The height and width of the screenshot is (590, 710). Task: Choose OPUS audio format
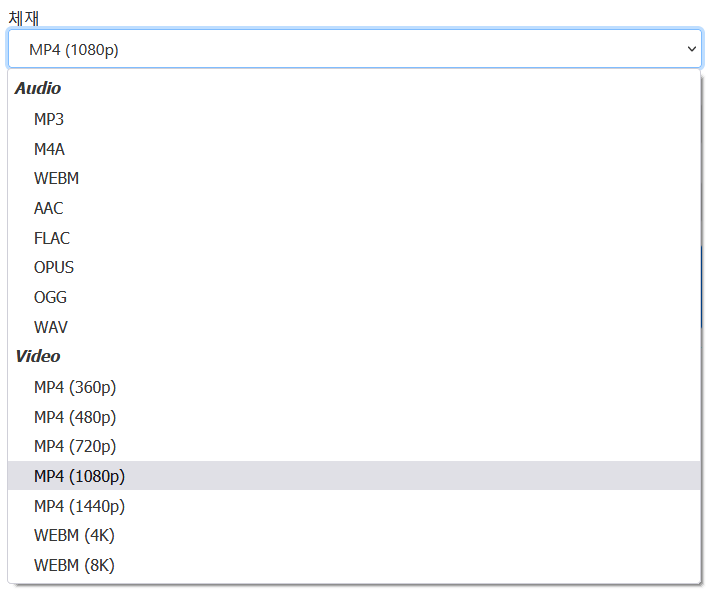click(354, 268)
